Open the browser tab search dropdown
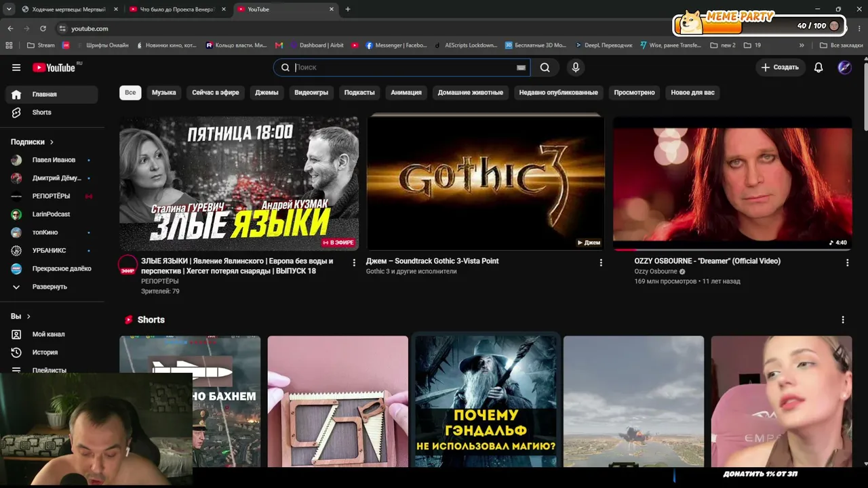The width and height of the screenshot is (868, 488). 9,9
